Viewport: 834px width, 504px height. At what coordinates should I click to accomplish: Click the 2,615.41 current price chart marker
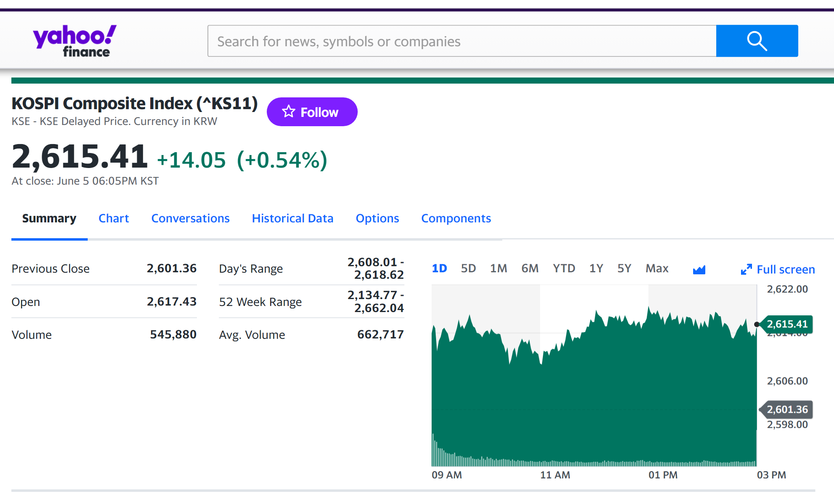pos(786,324)
